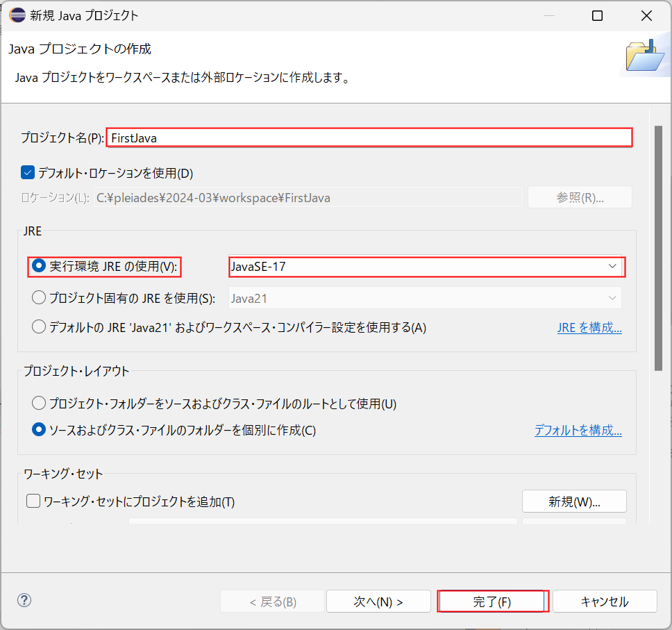Close the 新規 Java プロジェクト dialog
The image size is (672, 630).
click(x=646, y=16)
